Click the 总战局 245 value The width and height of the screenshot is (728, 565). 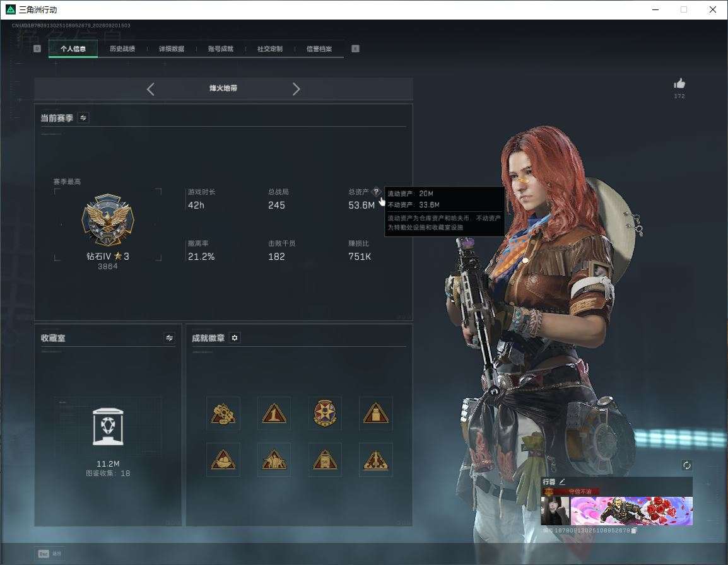tap(277, 205)
